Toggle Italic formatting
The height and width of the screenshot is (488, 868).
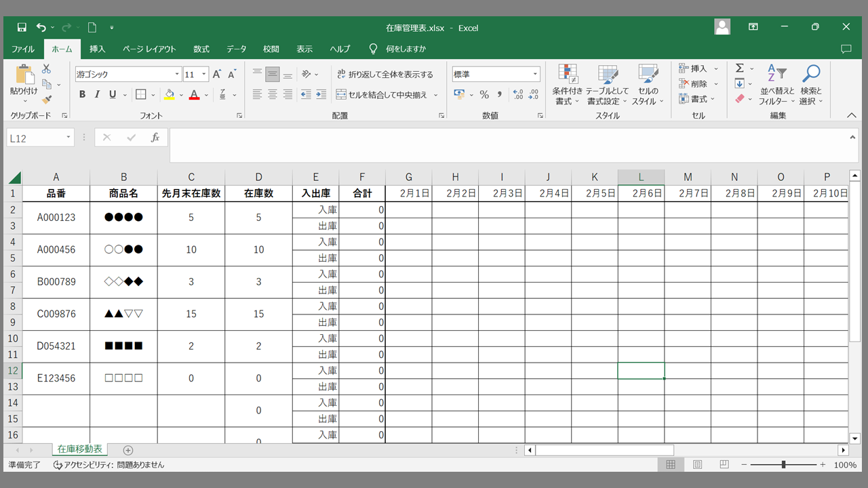point(98,95)
